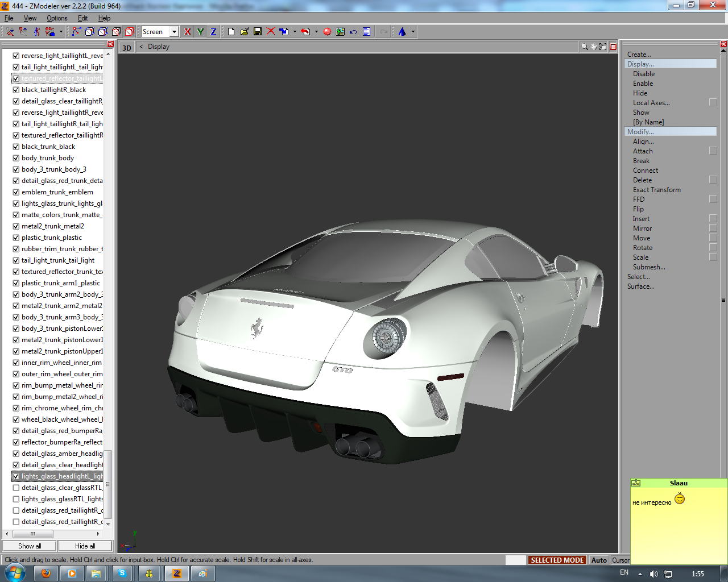
Task: Toggle the Z axis constraint
Action: pos(213,32)
